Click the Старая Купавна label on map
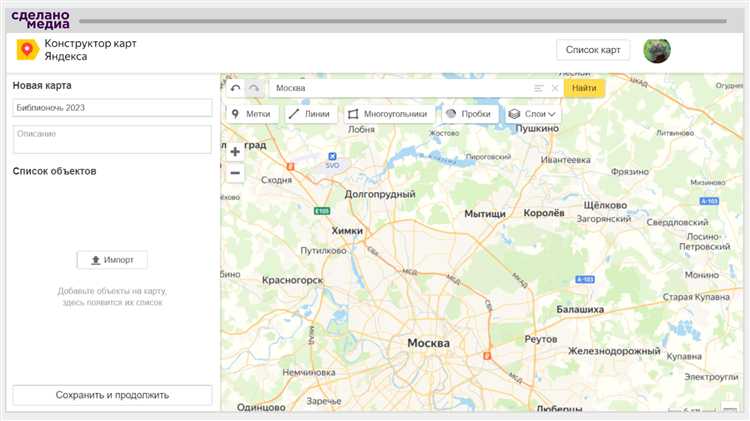Viewport: 750px width, 421px height. pyautogui.click(x=696, y=297)
